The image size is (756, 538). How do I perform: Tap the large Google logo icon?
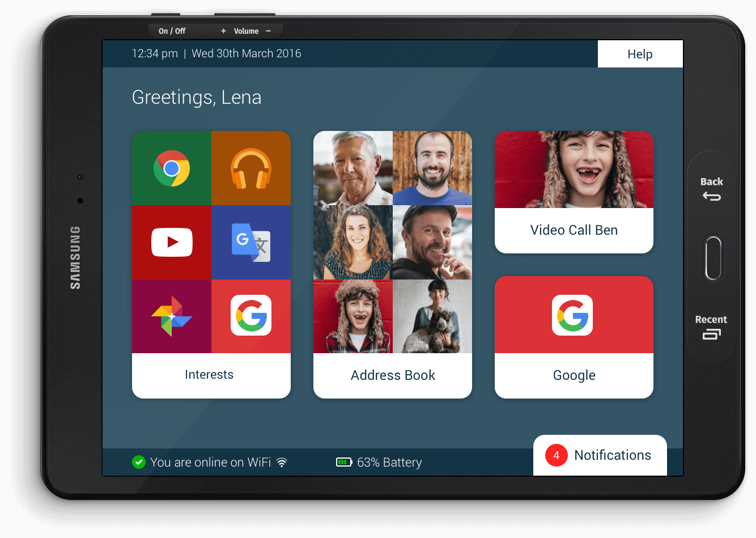(x=572, y=315)
